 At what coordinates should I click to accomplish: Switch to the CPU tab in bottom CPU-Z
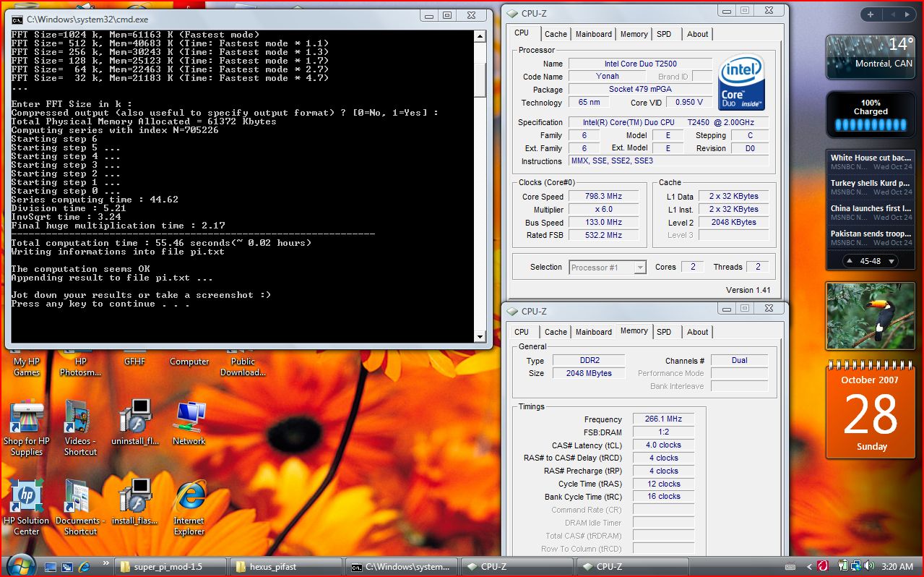point(522,332)
